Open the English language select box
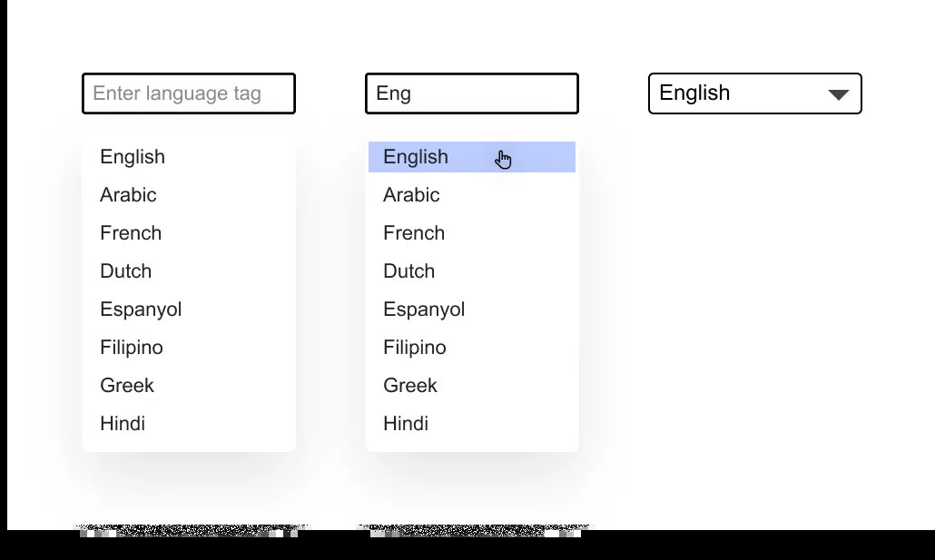 pos(755,93)
